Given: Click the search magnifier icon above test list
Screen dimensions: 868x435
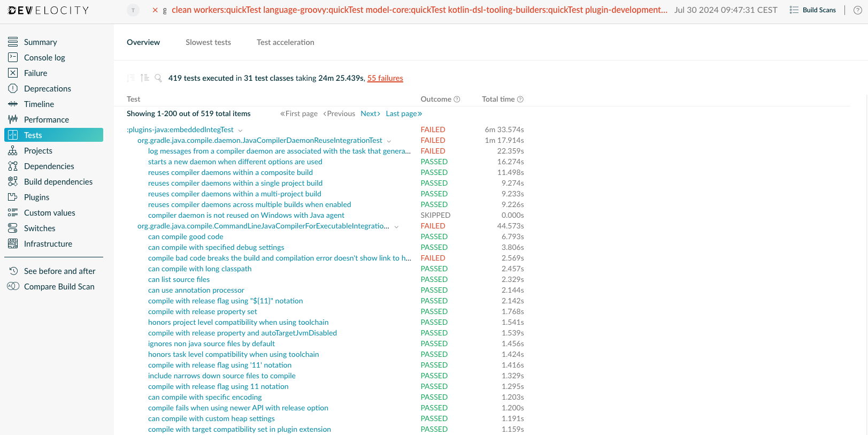Looking at the screenshot, I should click(158, 78).
